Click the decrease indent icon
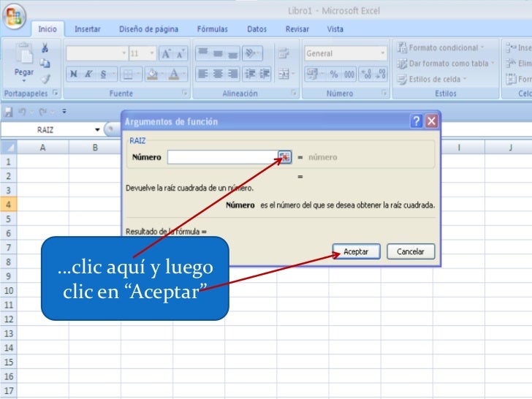 [251, 74]
